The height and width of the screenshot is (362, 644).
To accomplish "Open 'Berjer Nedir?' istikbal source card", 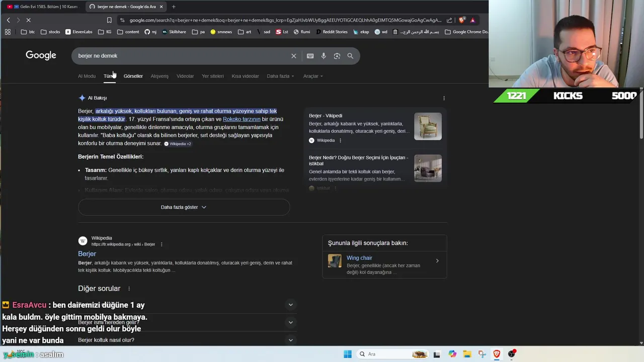I will (375, 171).
